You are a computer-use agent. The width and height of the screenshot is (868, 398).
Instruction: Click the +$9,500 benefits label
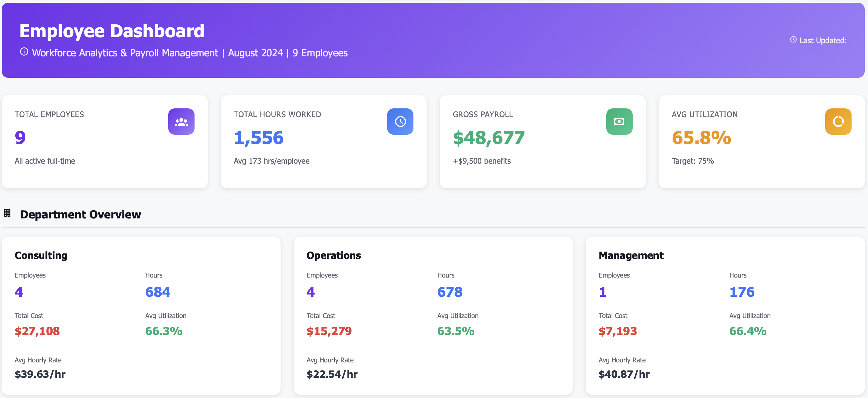point(481,161)
